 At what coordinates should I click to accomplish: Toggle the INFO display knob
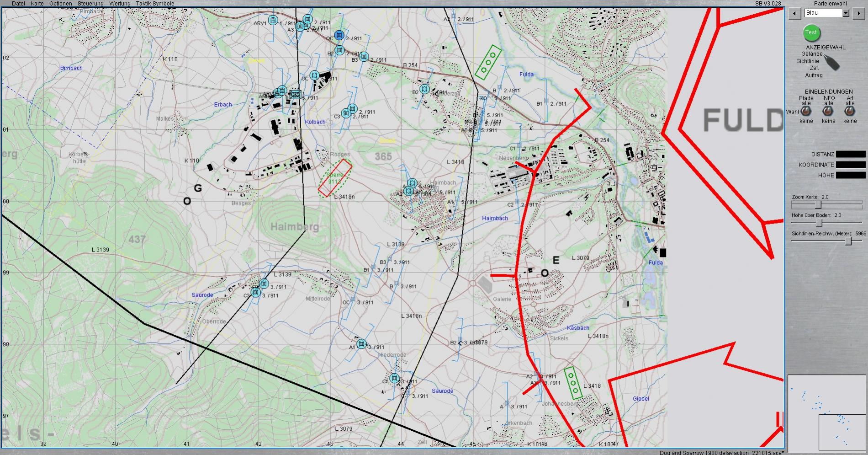(x=828, y=111)
